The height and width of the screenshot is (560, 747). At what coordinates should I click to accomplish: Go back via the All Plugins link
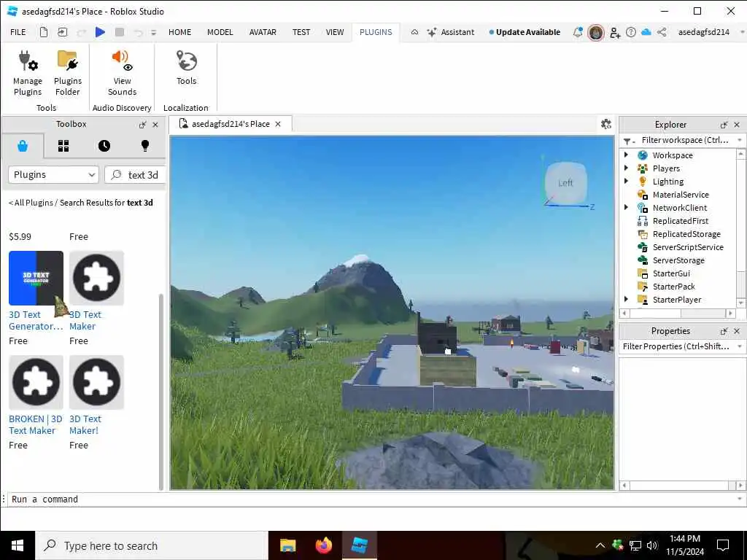(31, 203)
